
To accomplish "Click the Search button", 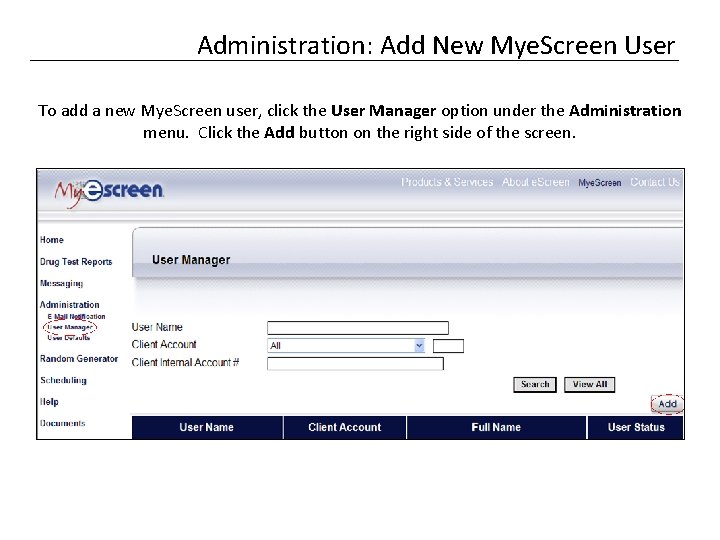I will point(535,384).
